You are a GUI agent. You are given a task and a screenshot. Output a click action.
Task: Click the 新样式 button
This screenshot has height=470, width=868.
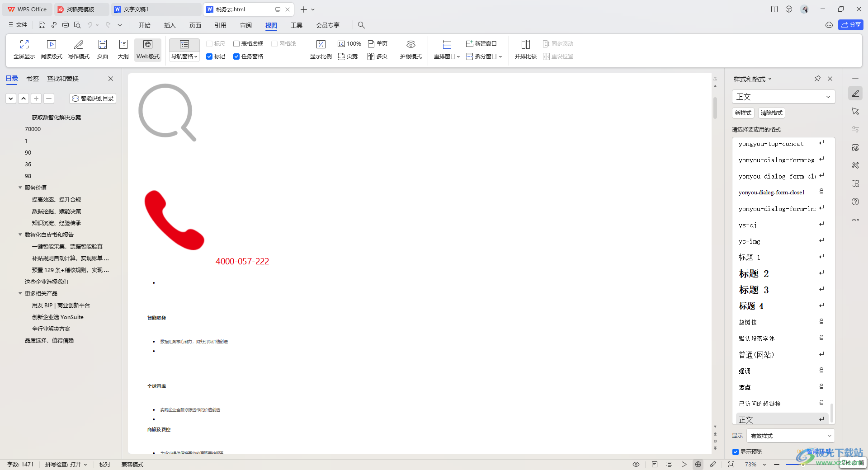(x=743, y=113)
